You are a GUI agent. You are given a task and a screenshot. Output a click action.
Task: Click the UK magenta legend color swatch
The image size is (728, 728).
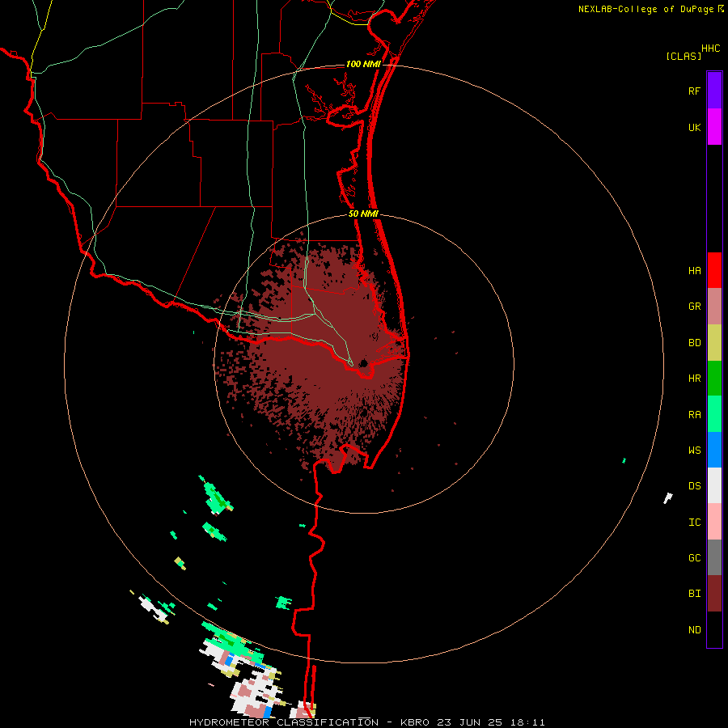click(714, 127)
